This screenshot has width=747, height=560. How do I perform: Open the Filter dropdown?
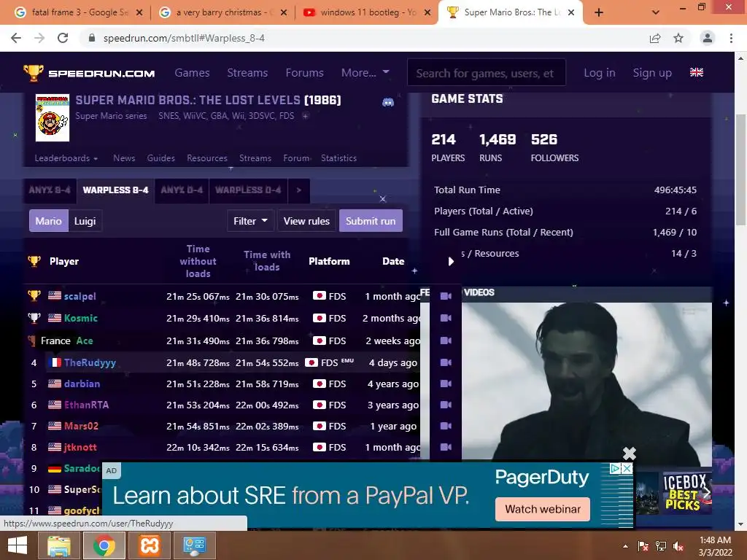(250, 221)
